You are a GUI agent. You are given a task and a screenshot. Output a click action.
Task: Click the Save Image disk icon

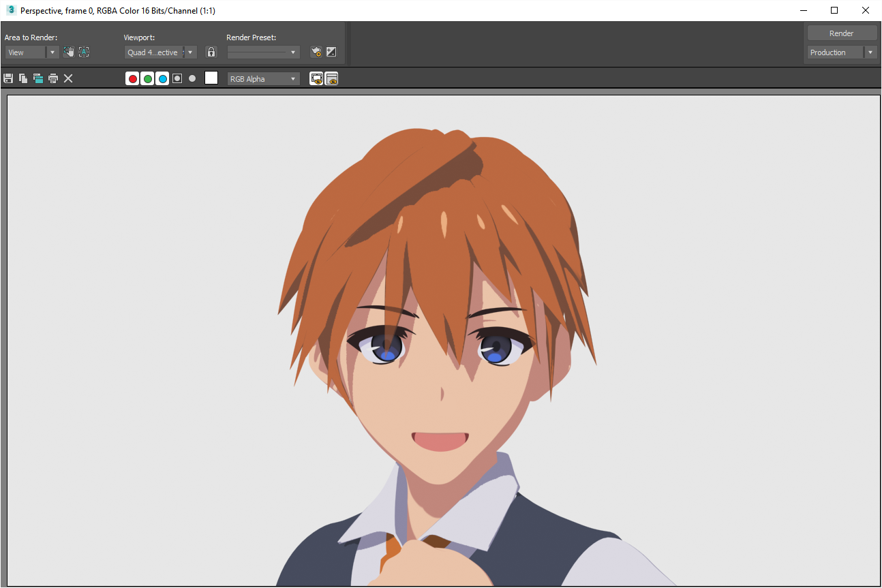click(x=8, y=79)
